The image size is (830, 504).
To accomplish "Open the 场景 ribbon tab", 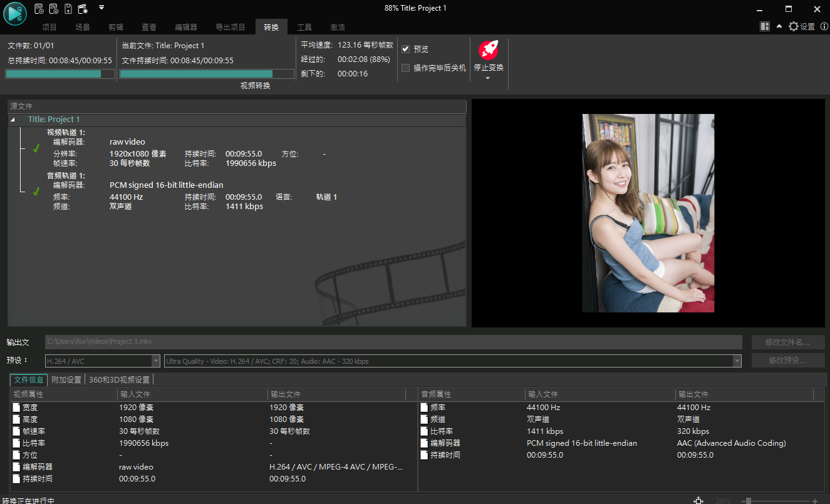I will (83, 27).
